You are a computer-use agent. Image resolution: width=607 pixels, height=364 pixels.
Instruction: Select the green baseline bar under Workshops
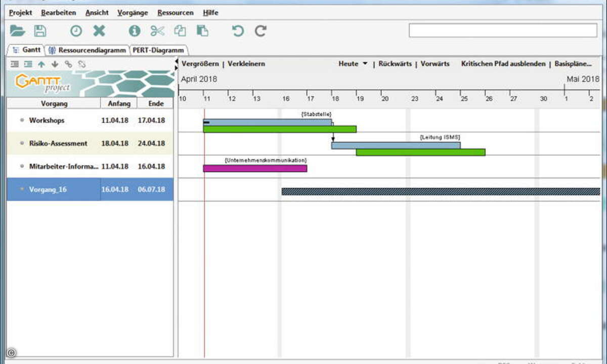280,129
